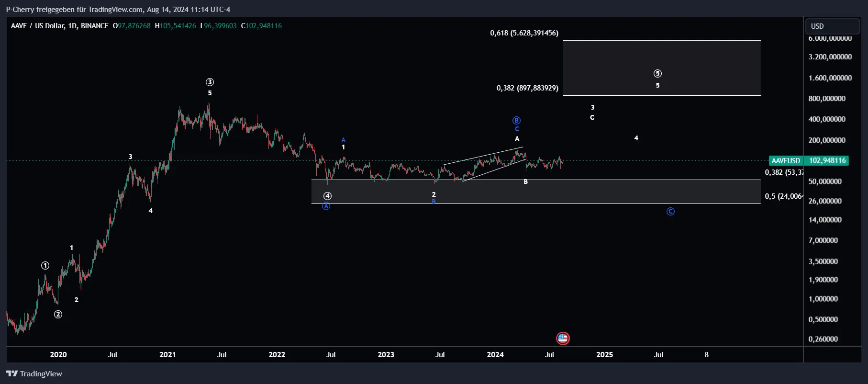The height and width of the screenshot is (384, 868).
Task: Click the circled 3 wave label at 2021 peak
Action: point(210,82)
